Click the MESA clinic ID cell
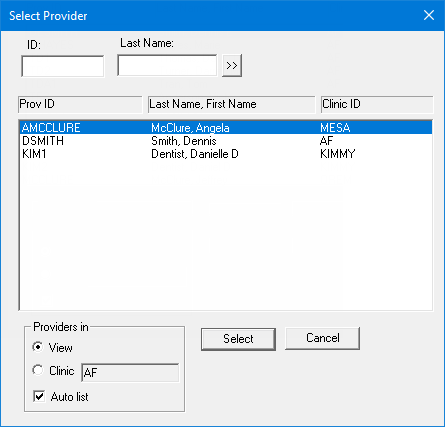This screenshot has width=445, height=427. point(335,128)
